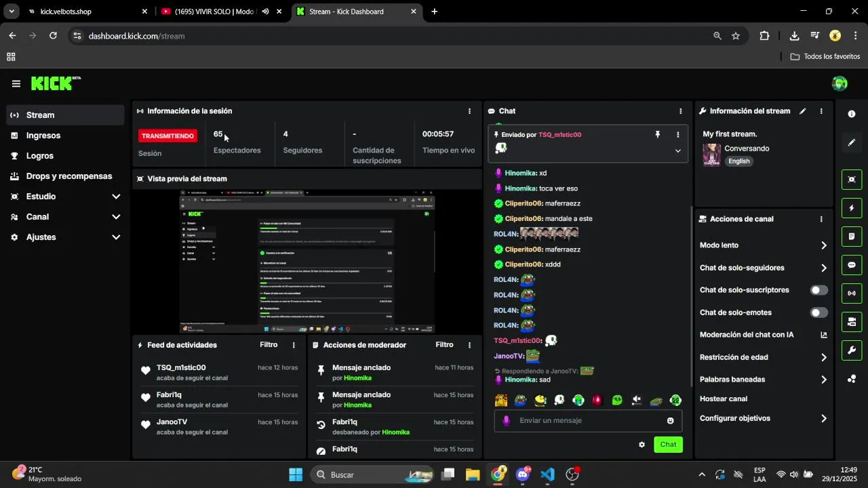The width and height of the screenshot is (868, 488).
Task: Click the Enviar un mensaje input field
Action: pyautogui.click(x=588, y=421)
